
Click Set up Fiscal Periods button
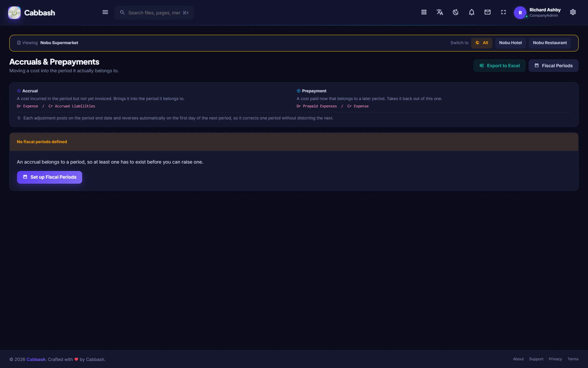49,177
